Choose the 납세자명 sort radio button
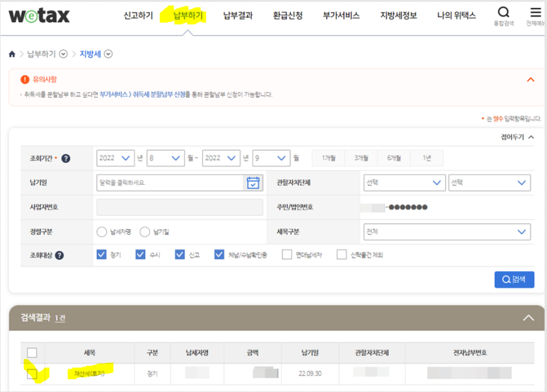 coord(101,231)
